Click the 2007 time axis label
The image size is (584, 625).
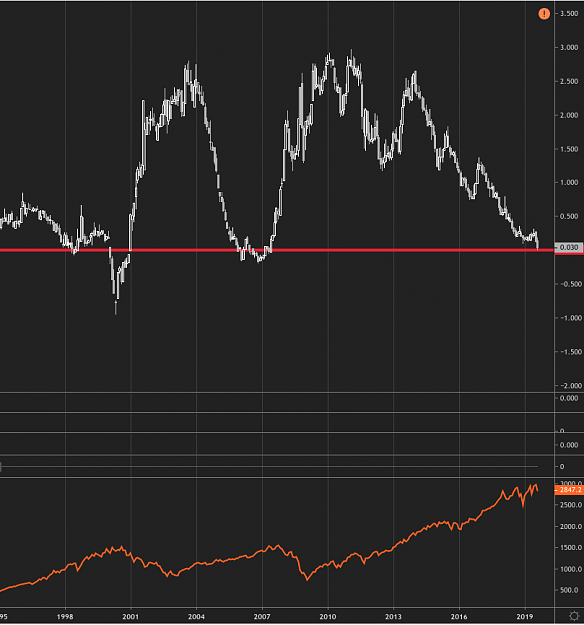pos(262,617)
